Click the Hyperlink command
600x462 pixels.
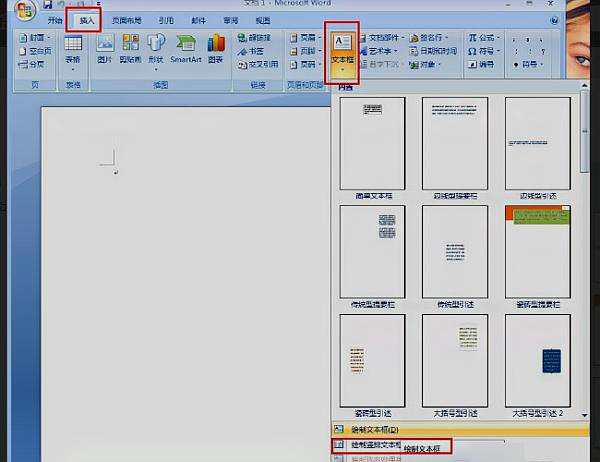point(254,38)
